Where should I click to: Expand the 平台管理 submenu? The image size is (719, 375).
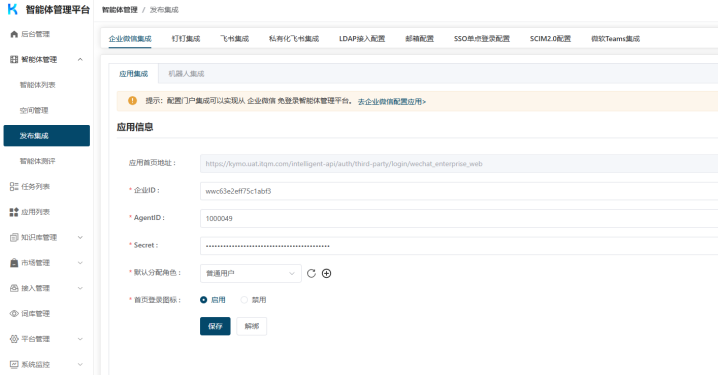(x=80, y=339)
